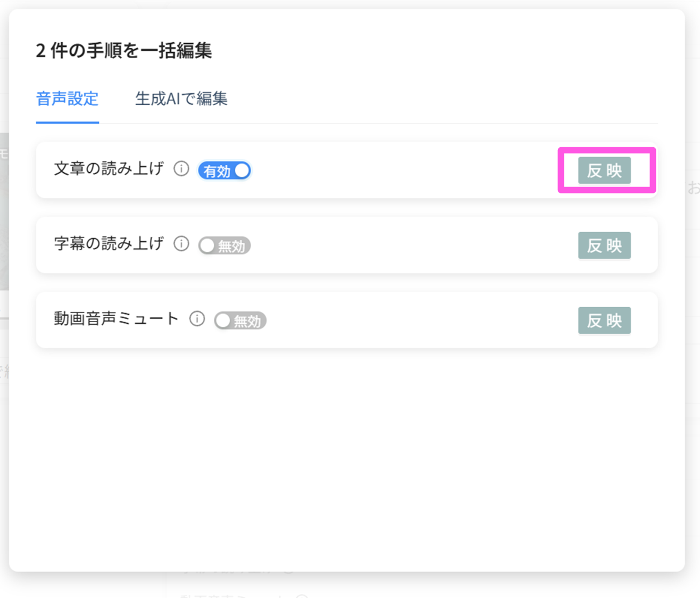The image size is (700, 598).
Task: Click the partly hidden info icon below the dialog
Action: [x=302, y=594]
